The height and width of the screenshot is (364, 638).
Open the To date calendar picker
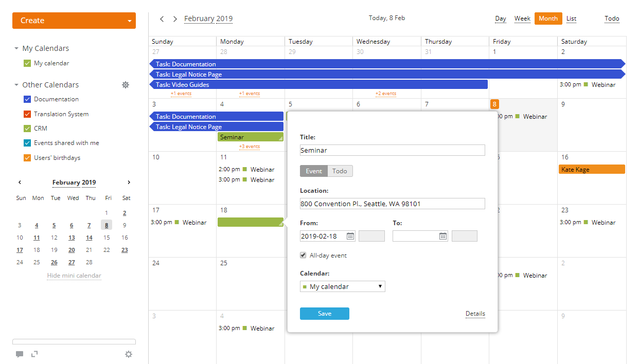point(442,235)
